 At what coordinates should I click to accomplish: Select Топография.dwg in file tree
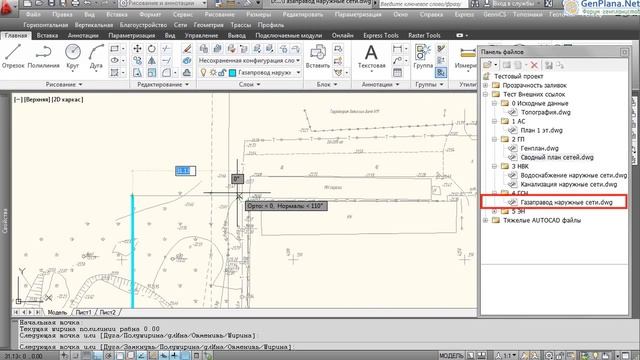pyautogui.click(x=545, y=112)
